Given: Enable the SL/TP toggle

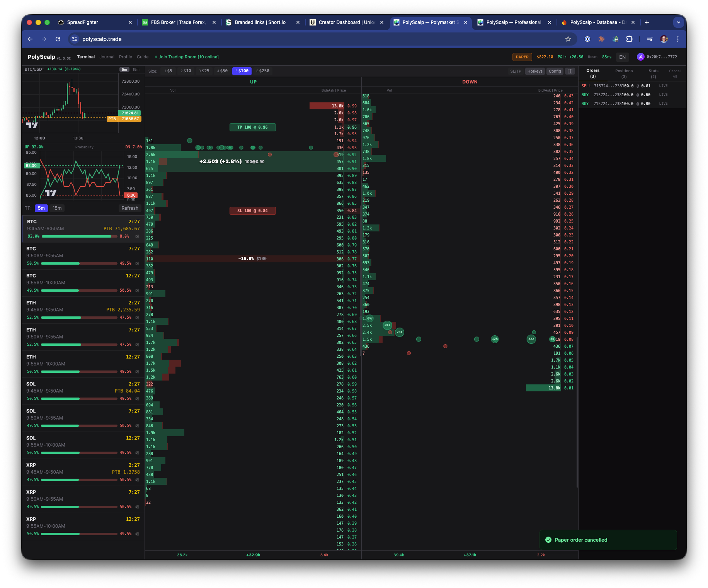Looking at the screenshot, I should (x=516, y=71).
